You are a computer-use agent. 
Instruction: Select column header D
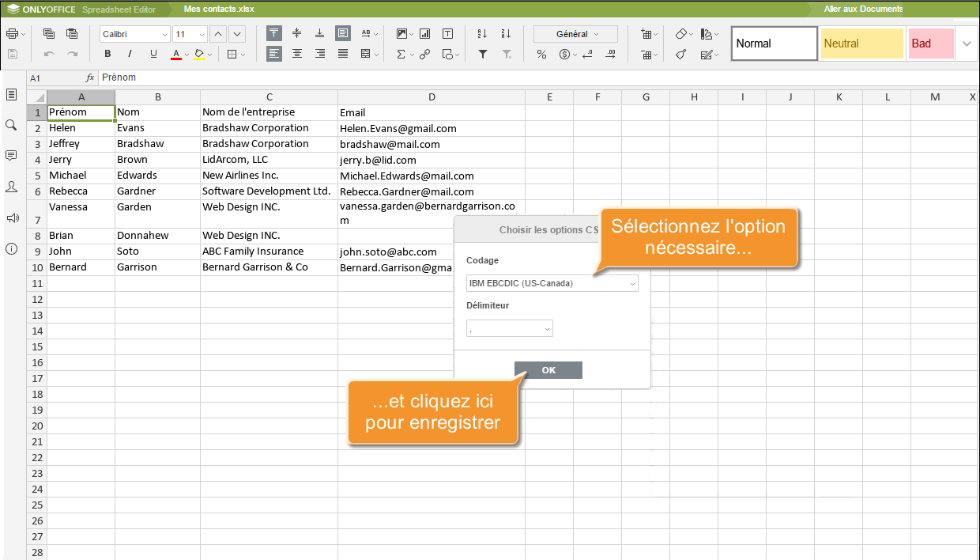[x=432, y=96]
